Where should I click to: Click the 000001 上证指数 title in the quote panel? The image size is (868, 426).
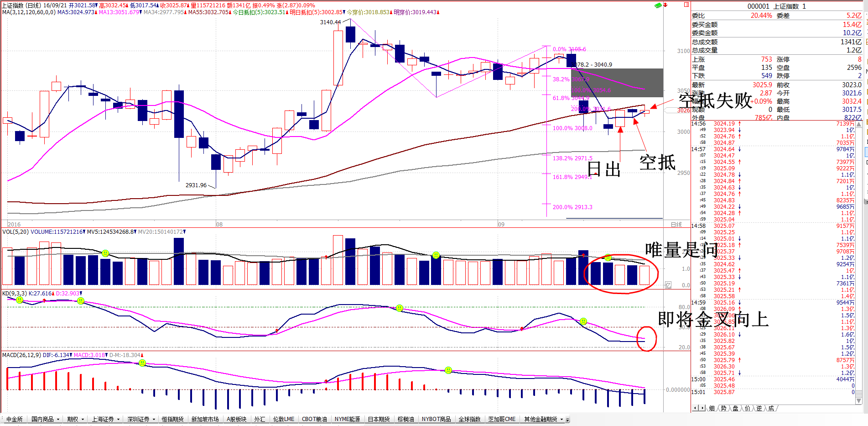pyautogui.click(x=776, y=6)
